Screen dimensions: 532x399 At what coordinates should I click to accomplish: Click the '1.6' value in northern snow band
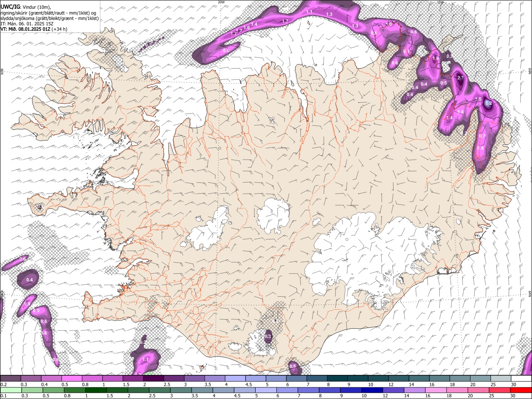click(246, 27)
